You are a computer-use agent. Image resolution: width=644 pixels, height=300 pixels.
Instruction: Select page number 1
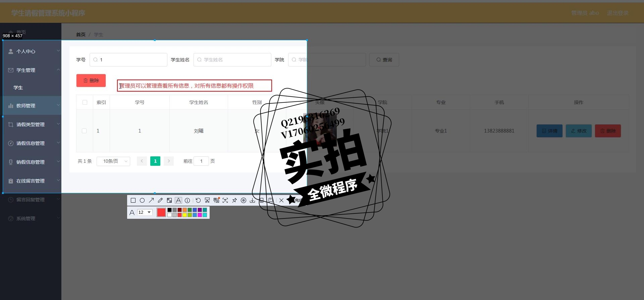[x=155, y=161]
